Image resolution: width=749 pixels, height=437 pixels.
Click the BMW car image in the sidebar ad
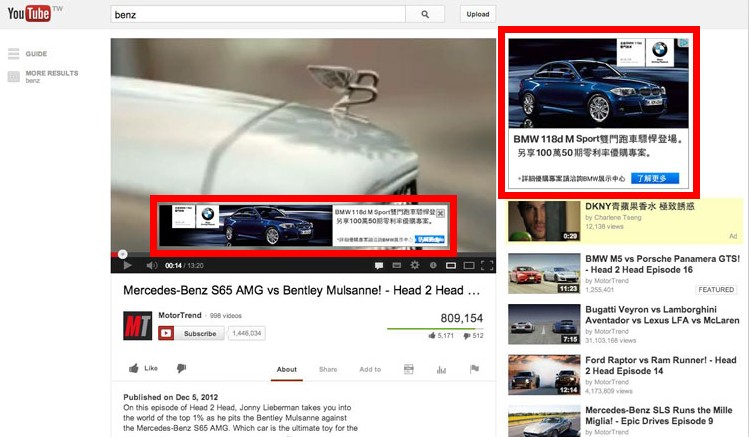click(598, 83)
